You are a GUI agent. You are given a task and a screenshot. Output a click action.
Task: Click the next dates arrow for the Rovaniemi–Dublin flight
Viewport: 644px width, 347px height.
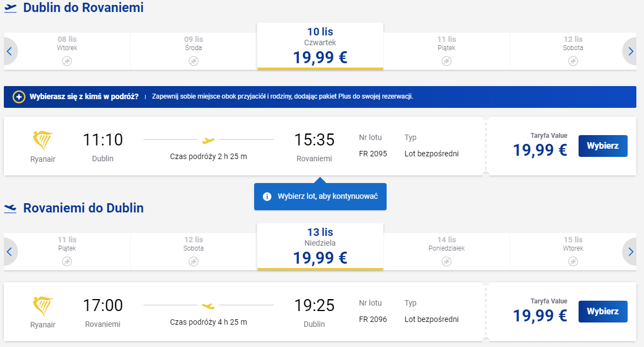(x=630, y=252)
